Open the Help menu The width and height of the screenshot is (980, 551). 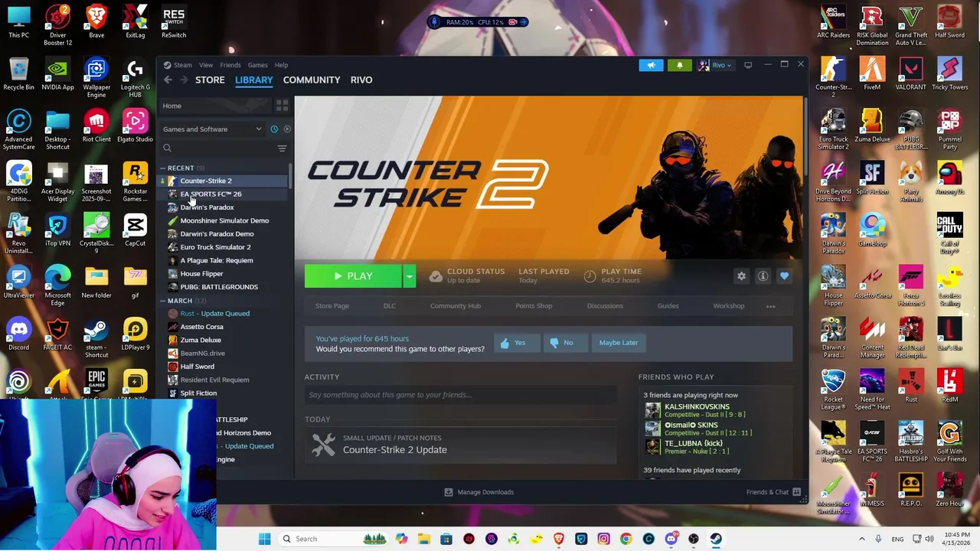coord(281,65)
